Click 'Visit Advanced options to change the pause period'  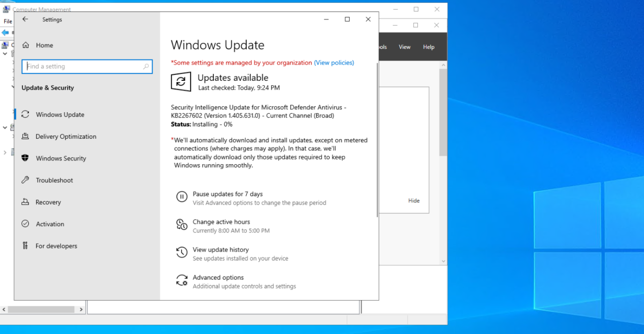(259, 203)
